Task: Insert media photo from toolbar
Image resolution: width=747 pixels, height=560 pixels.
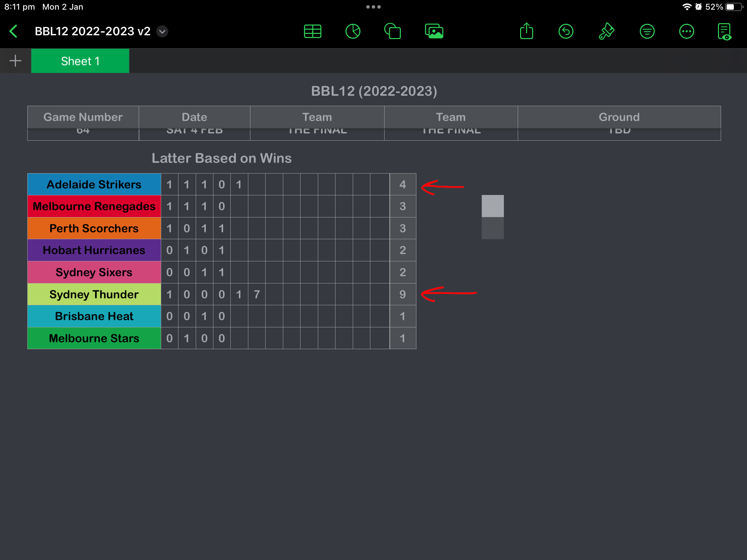Action: [x=434, y=31]
